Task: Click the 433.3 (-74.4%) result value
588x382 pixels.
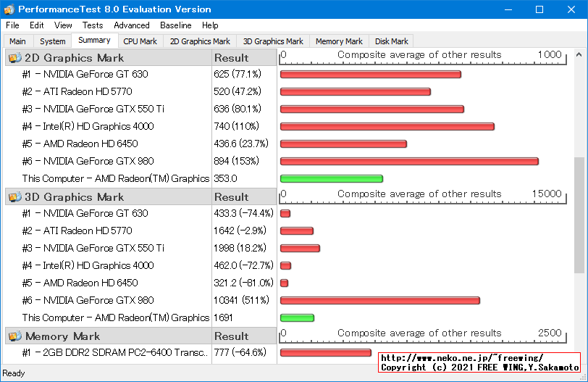Action: [244, 213]
